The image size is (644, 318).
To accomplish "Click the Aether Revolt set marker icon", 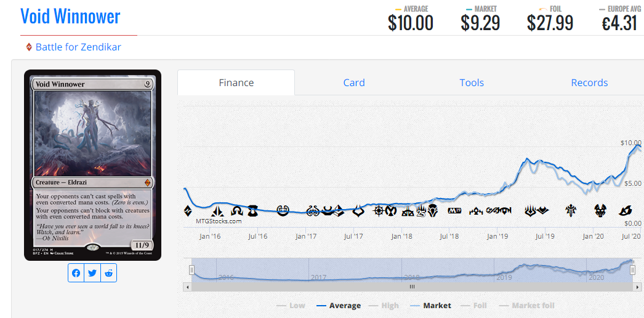I will coord(313,211).
